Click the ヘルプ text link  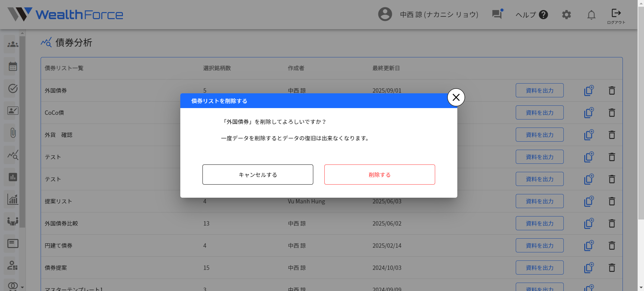click(x=526, y=15)
